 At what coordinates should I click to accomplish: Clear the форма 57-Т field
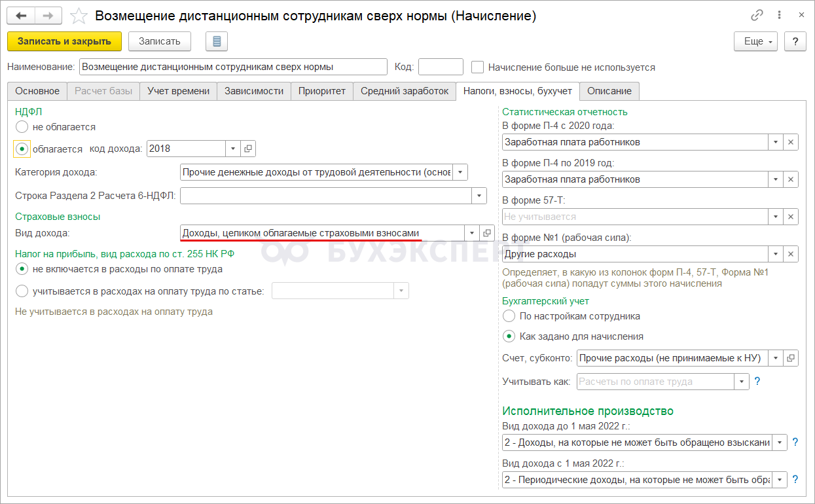[791, 217]
